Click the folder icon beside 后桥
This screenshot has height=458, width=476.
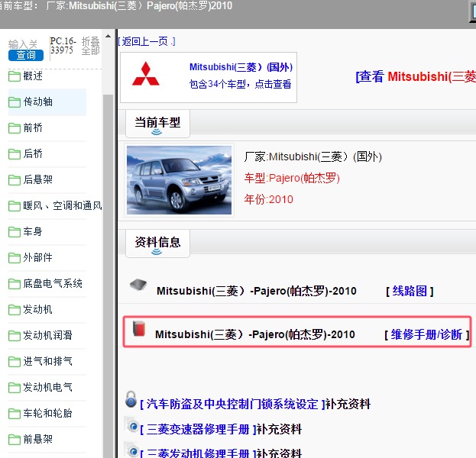[x=15, y=153]
